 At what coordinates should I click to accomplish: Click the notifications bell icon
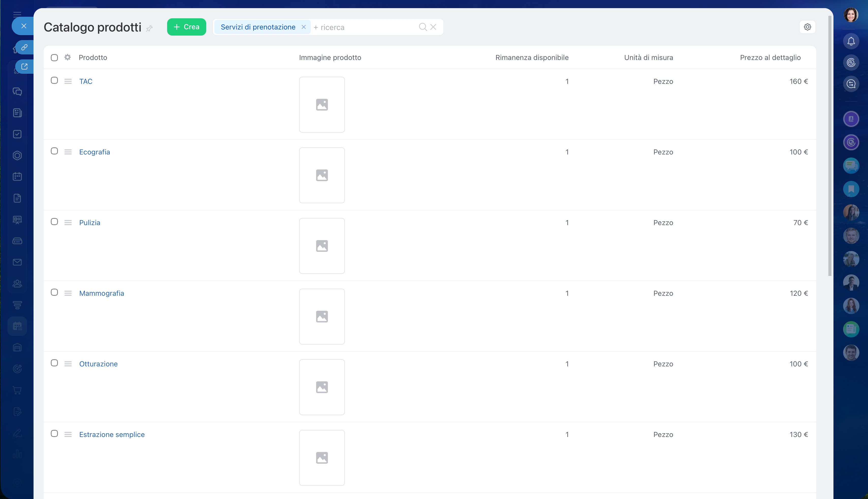[851, 41]
